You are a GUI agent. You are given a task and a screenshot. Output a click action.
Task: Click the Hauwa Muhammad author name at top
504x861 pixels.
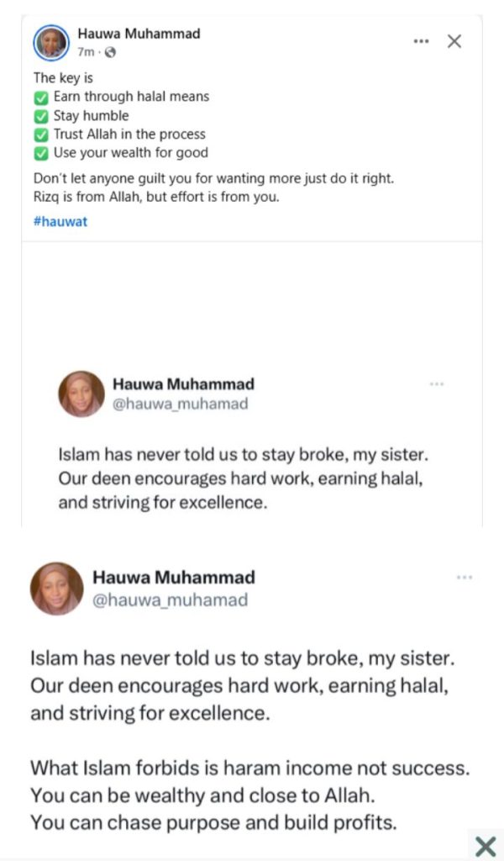click(x=139, y=34)
